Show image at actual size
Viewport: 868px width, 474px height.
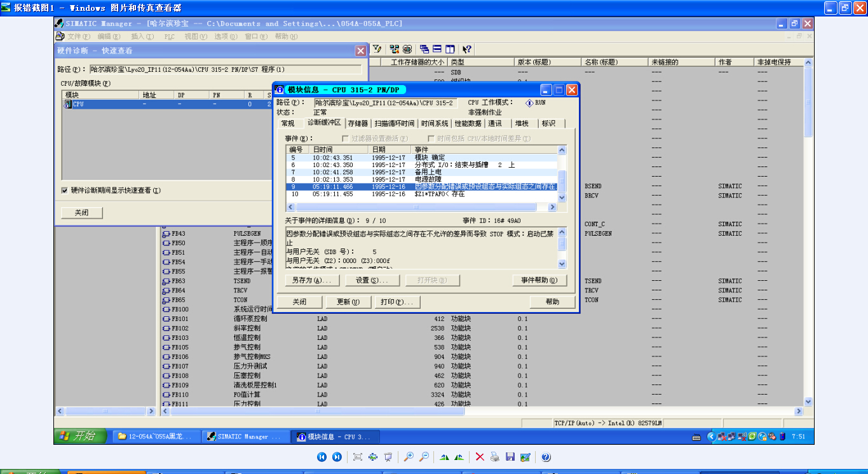tap(373, 457)
